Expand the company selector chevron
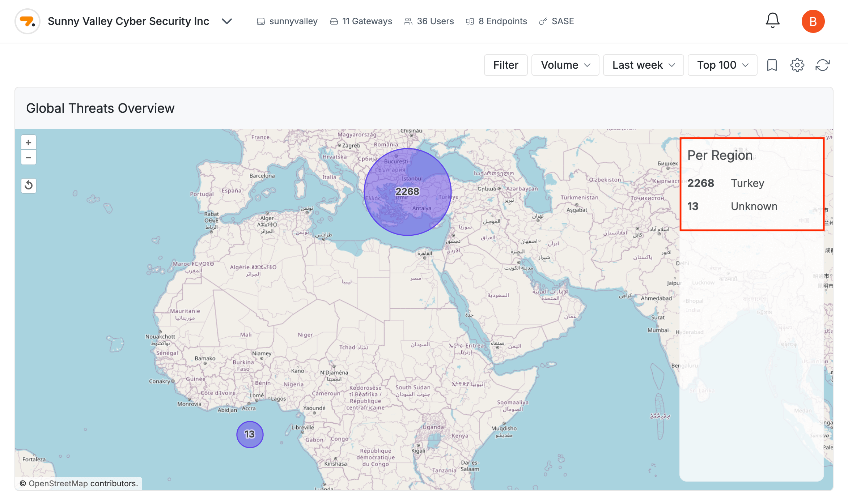This screenshot has height=504, width=848. (227, 21)
